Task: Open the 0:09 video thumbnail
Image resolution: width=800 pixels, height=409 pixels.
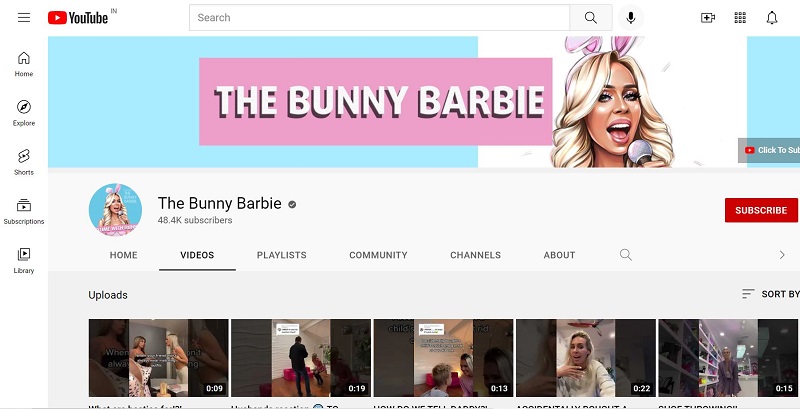Action: 158,358
